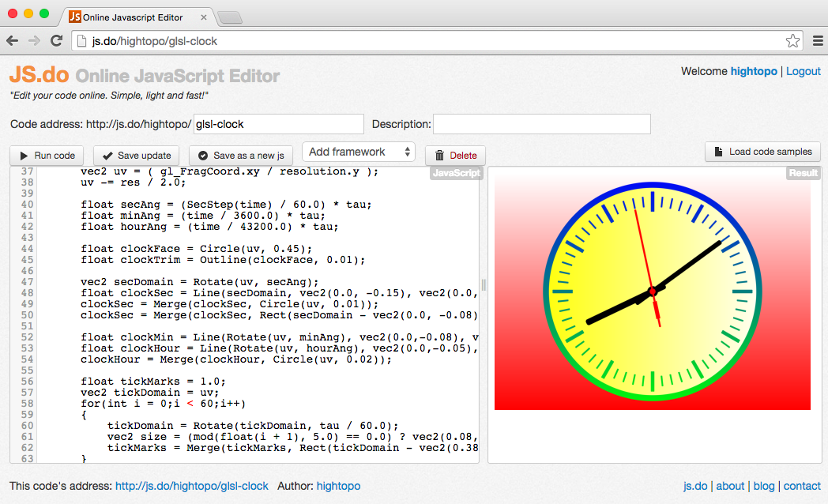Reload the page with the refresh icon

click(57, 40)
